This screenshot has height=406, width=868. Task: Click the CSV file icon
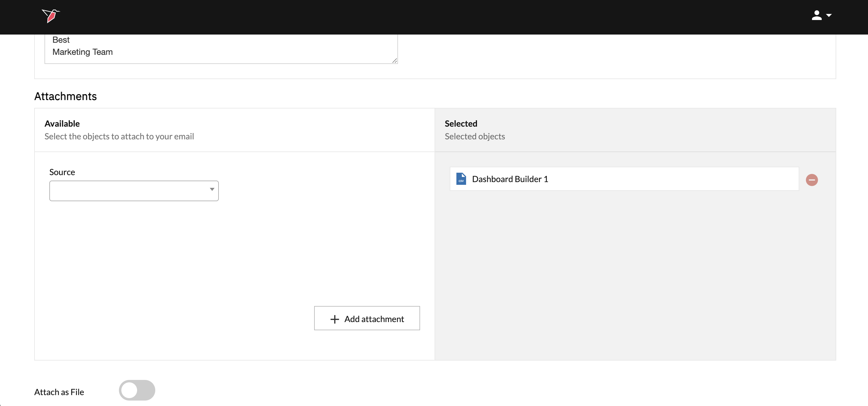(461, 179)
